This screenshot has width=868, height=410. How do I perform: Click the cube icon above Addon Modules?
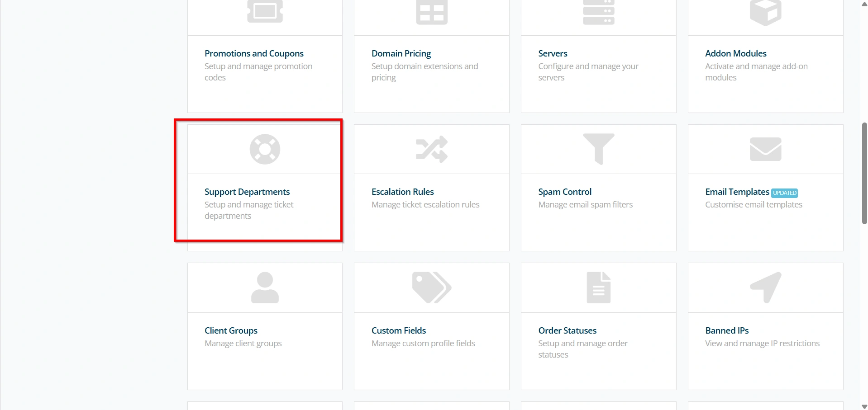(x=765, y=13)
